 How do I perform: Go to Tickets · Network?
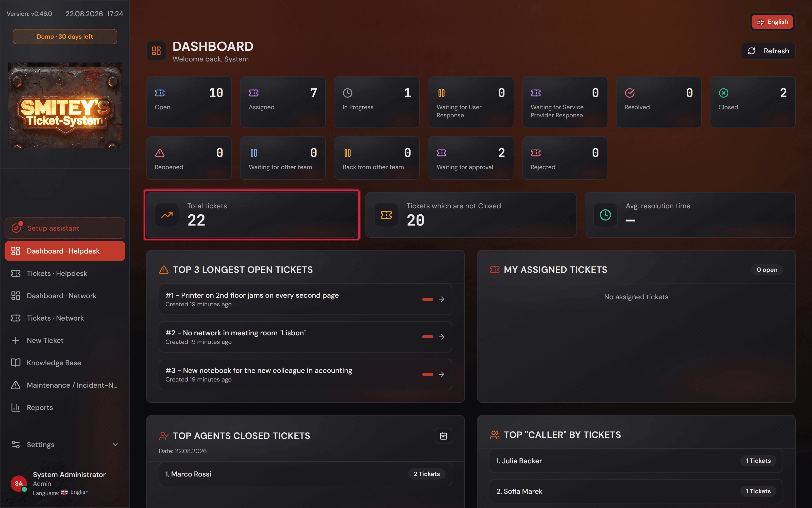[x=65, y=318]
